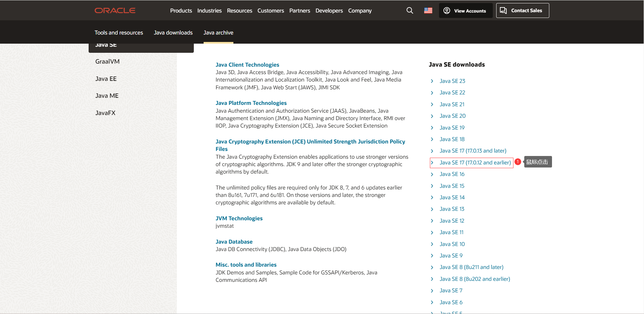Switch to Java downloads tab
Screen dimensions: 644x314
(173, 32)
